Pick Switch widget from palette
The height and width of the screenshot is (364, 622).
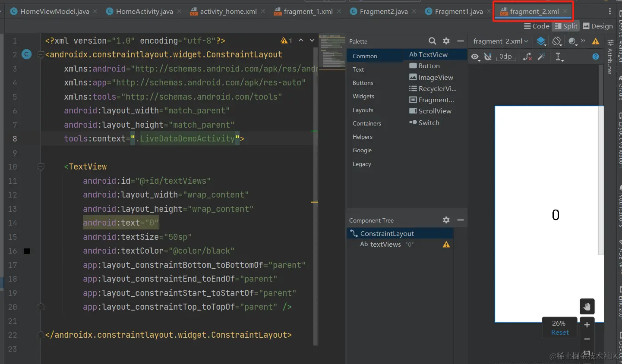435,122
